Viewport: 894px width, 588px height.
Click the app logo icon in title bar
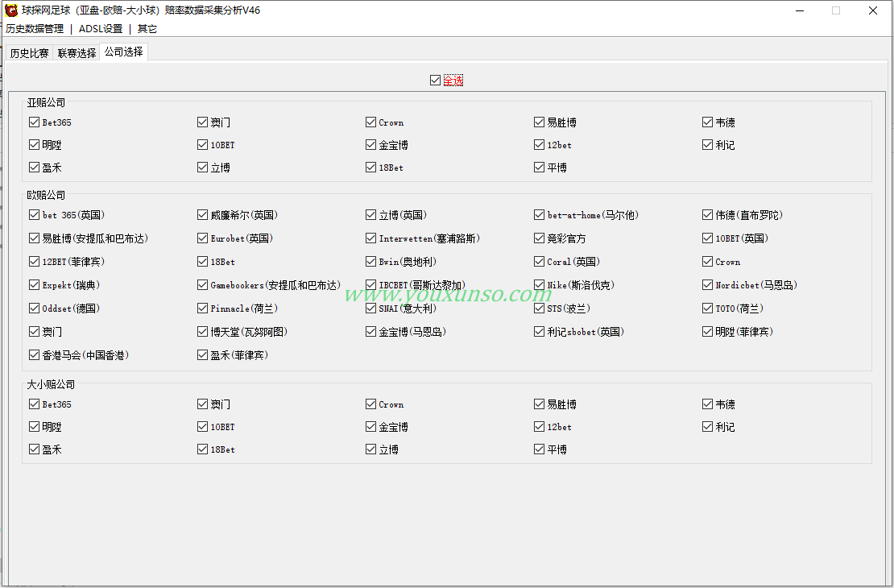coord(11,10)
